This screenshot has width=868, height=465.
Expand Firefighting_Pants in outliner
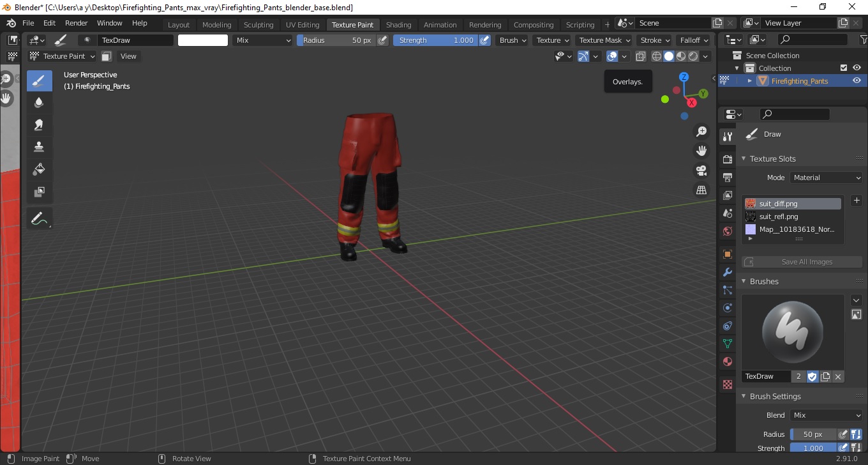coord(750,80)
